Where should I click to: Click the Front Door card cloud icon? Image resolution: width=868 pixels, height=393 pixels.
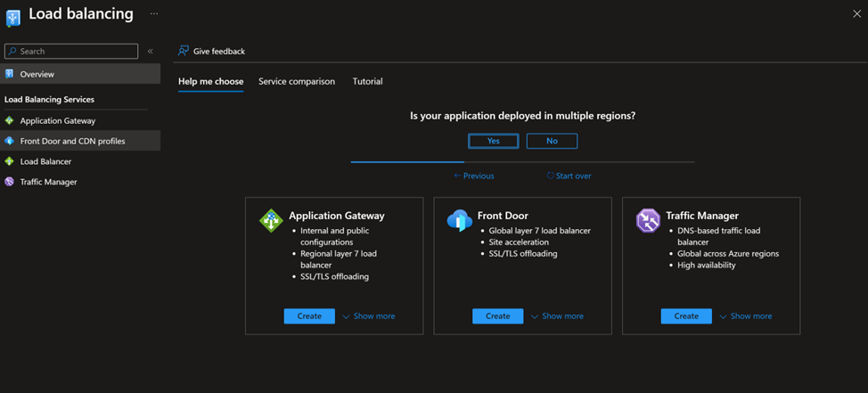pos(460,221)
